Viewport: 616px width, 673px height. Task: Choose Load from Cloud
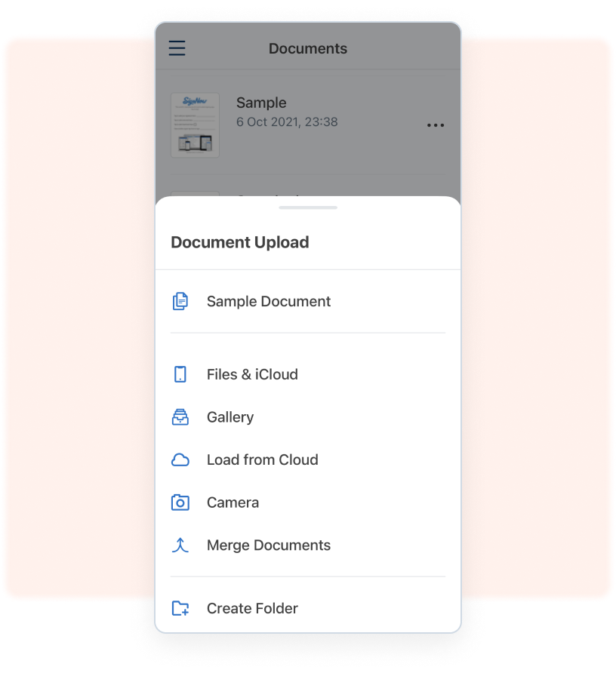[x=262, y=460]
